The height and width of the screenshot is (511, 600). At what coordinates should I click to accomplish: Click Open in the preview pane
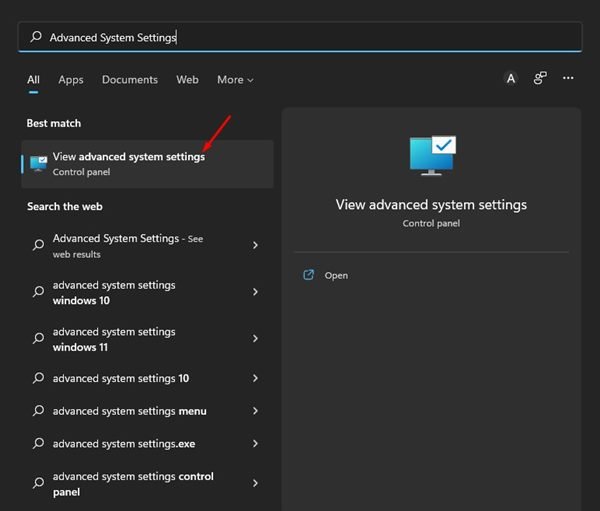coord(336,275)
